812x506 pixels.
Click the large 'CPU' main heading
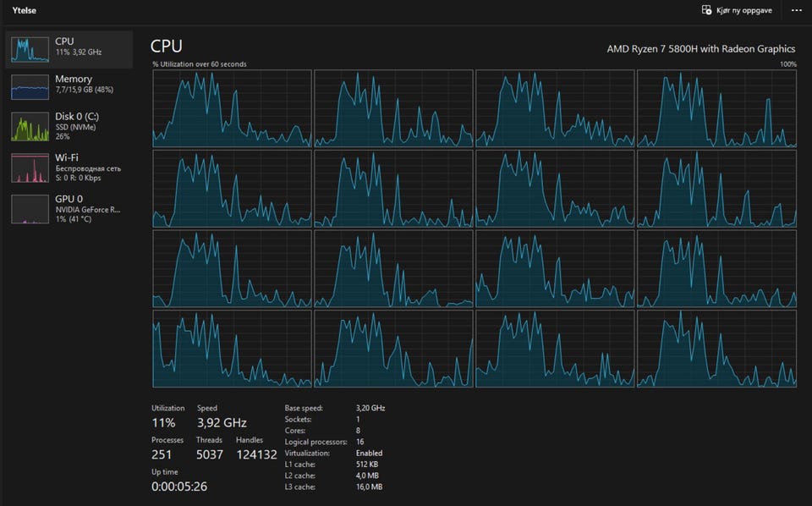(x=167, y=46)
